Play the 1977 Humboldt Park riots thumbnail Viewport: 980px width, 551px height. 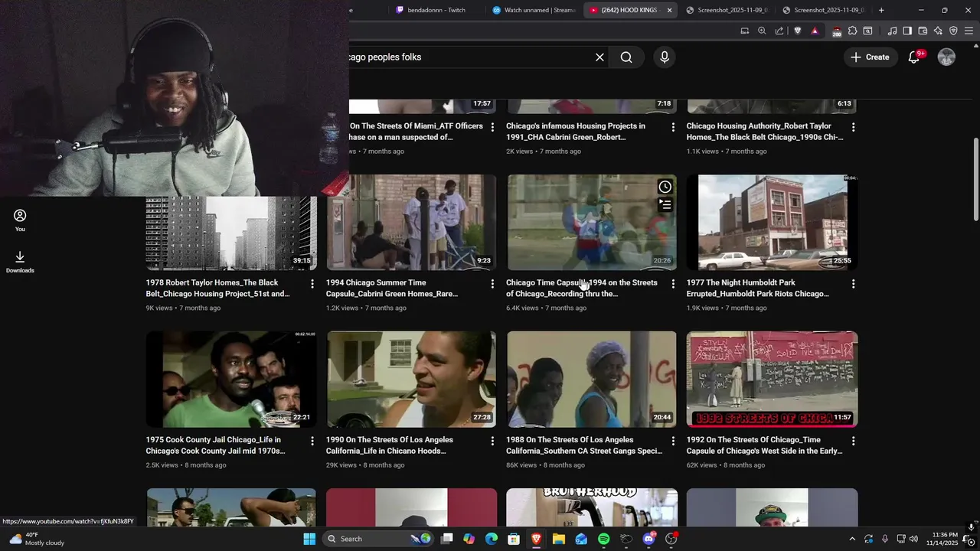pyautogui.click(x=772, y=222)
